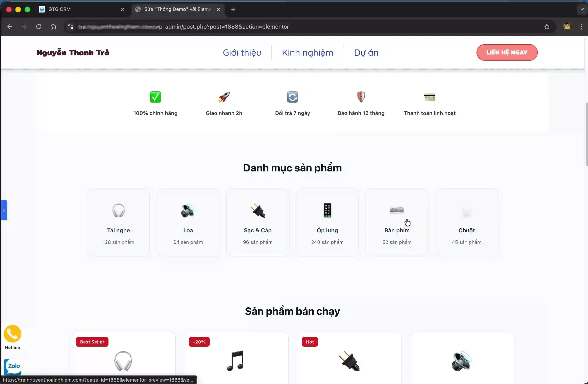Click the Loa speaker category icon
Image resolution: width=588 pixels, height=384 pixels.
point(188,211)
